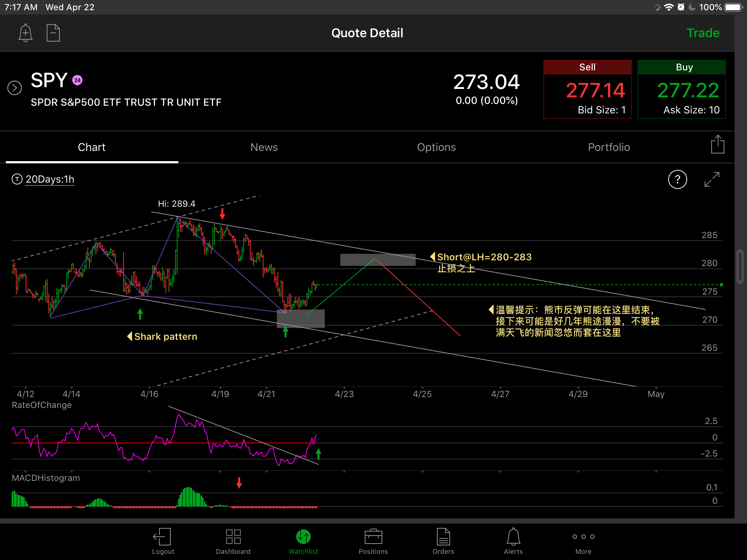747x560 pixels.
Task: Tap the Short@LH=280-283 annotation
Action: [481, 257]
